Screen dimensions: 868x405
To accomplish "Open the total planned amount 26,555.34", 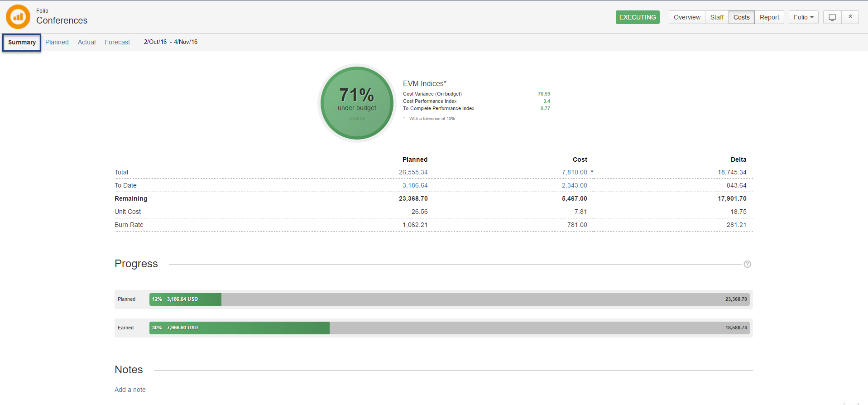I will pos(413,172).
